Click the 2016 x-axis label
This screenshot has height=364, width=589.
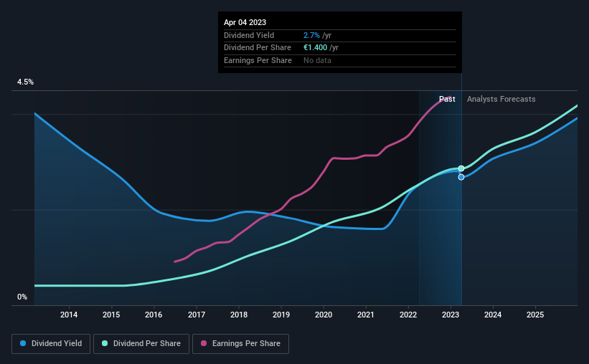pos(154,315)
